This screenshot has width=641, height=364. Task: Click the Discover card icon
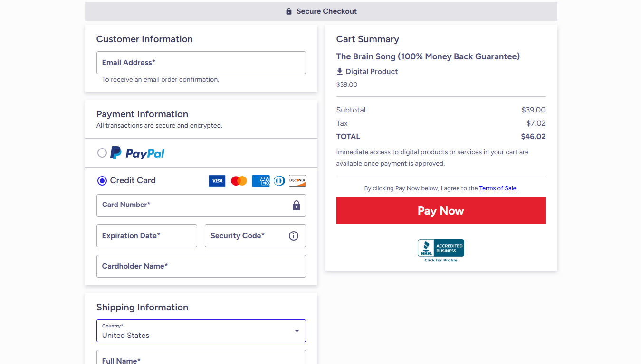coord(297,181)
